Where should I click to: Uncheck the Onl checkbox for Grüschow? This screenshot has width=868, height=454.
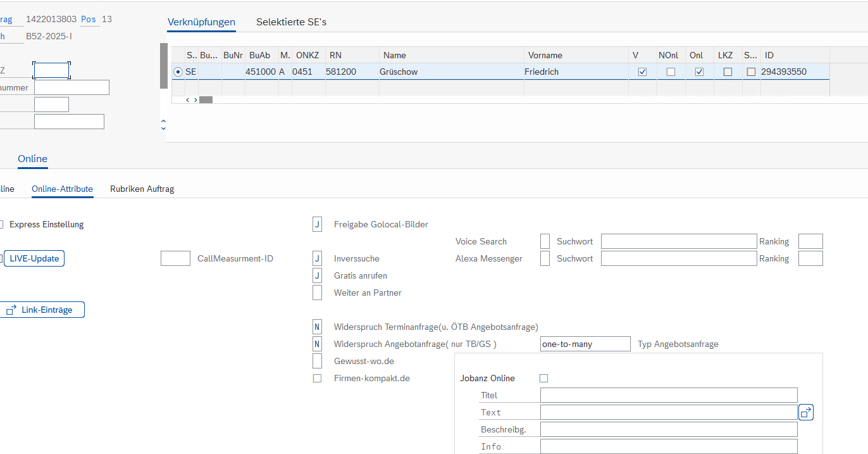(699, 72)
